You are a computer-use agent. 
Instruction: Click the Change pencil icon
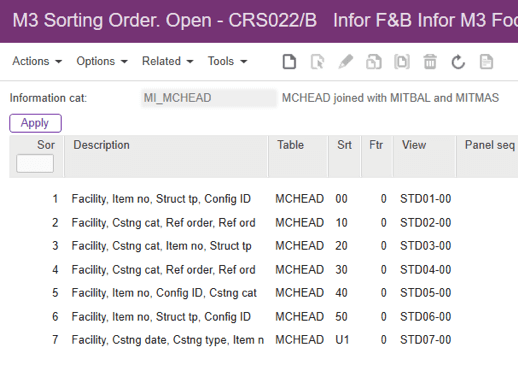click(345, 62)
